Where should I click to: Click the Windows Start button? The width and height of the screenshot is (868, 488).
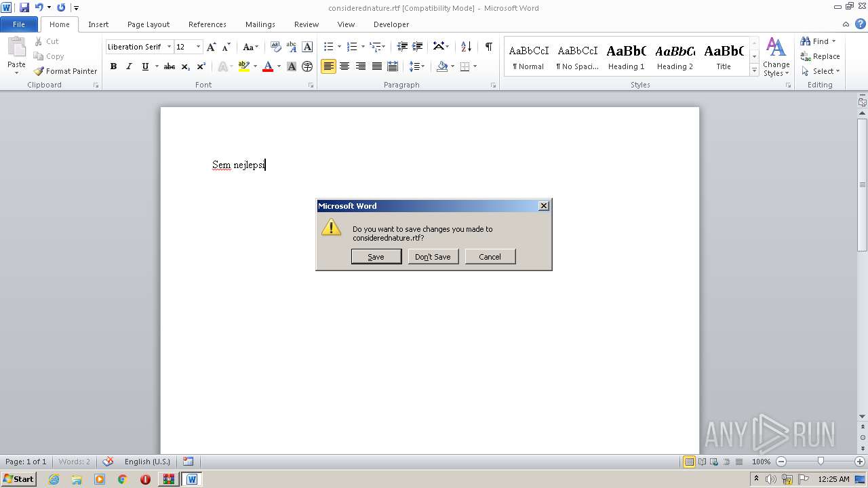click(18, 479)
